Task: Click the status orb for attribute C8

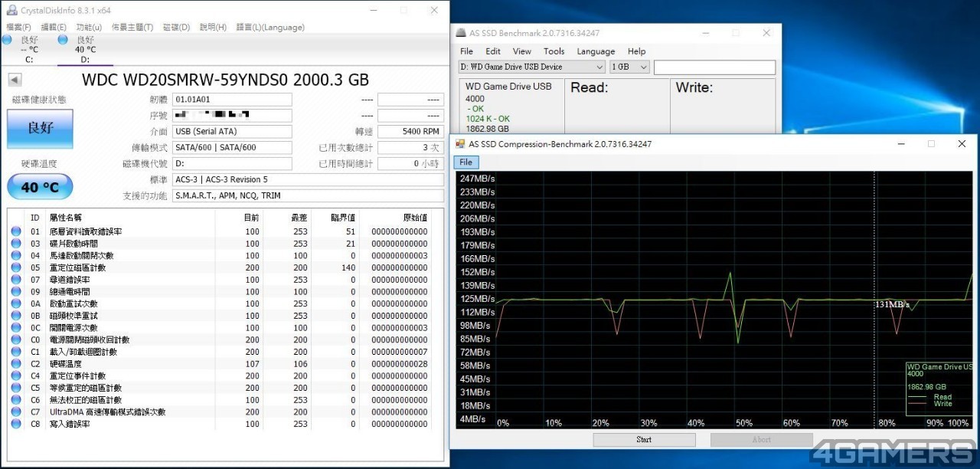Action: pos(16,424)
